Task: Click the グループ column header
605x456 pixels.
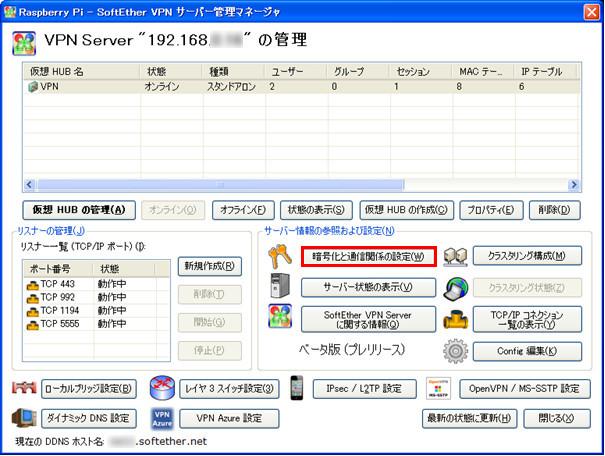Action: coord(358,72)
